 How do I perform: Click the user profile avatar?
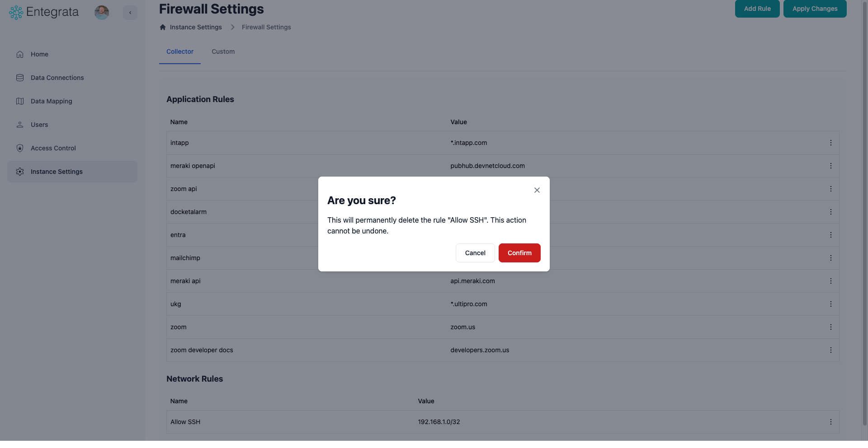pyautogui.click(x=102, y=12)
